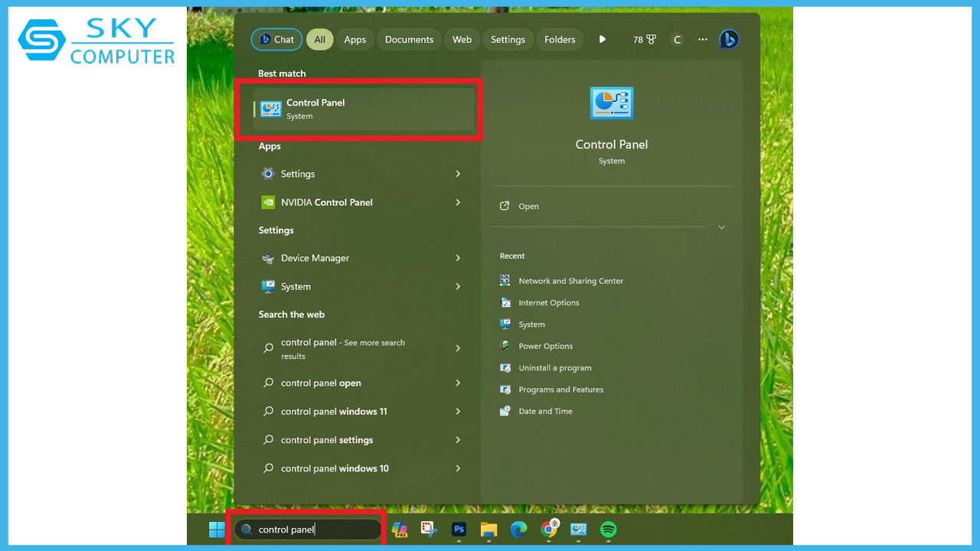Click the Bing Chat icon in the search window
The width and height of the screenshot is (980, 551).
(x=729, y=39)
